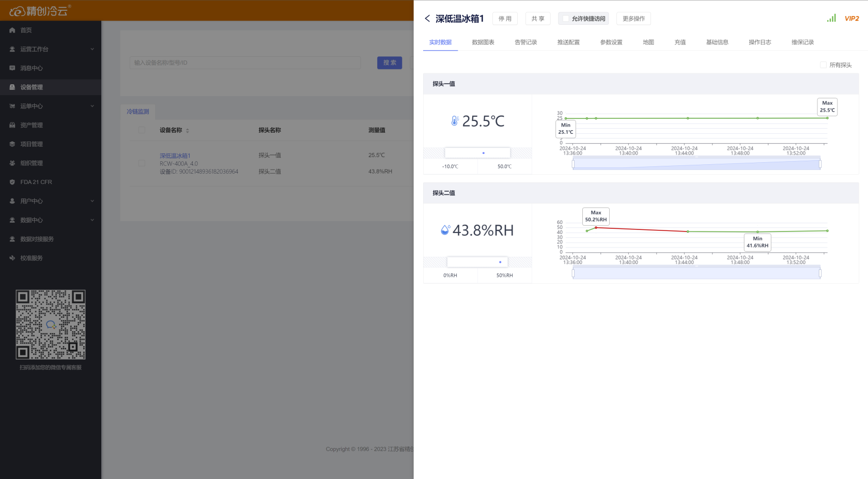Expand the 用户中心 menu chevron
Screen dimensions: 868x479
pyautogui.click(x=92, y=201)
